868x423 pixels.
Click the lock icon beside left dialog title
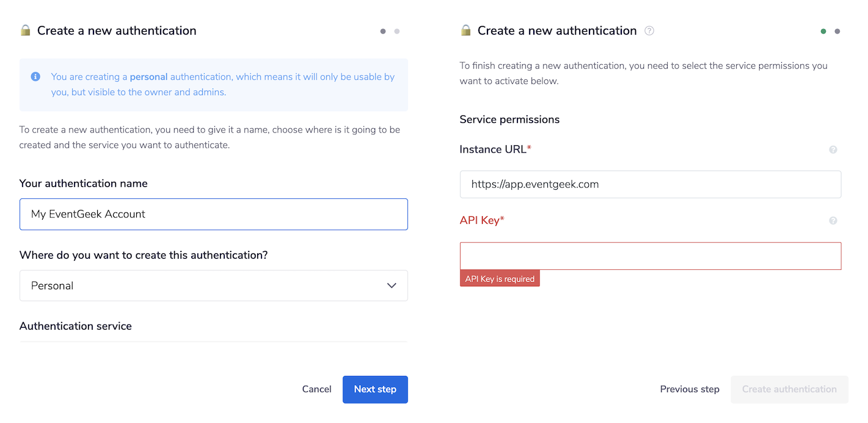(24, 30)
